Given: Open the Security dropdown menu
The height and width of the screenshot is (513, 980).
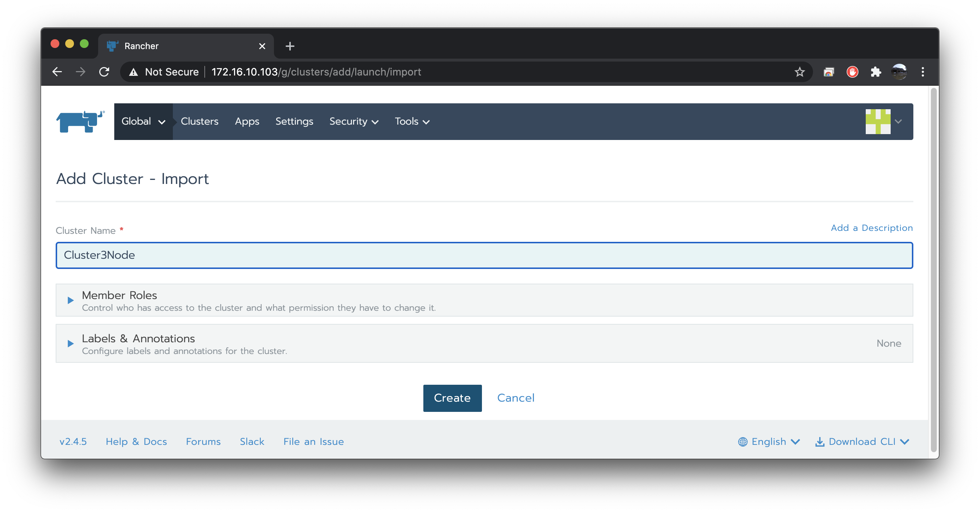Looking at the screenshot, I should click(353, 121).
